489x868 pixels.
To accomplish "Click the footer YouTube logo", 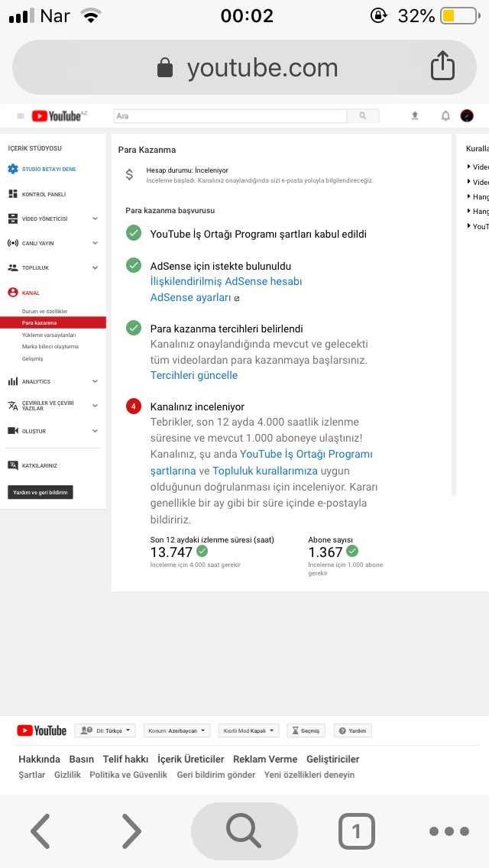I will [41, 730].
